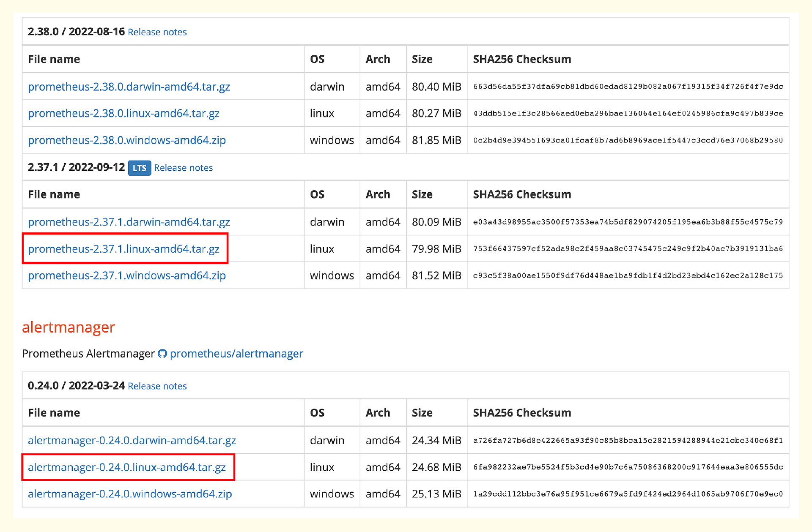Click the 80.27 MiB size cell
Image resolution: width=812 pixels, height=532 pixels.
pyautogui.click(x=436, y=113)
